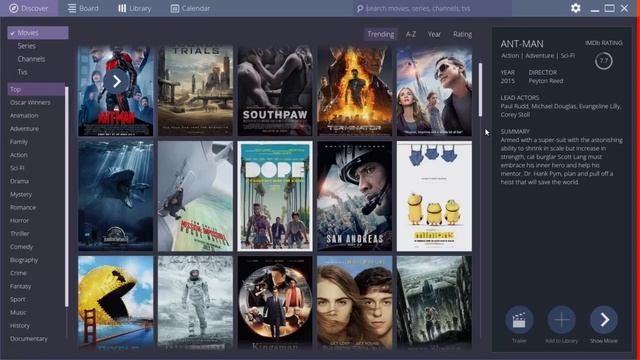Select the San Andreas poster

354,196
